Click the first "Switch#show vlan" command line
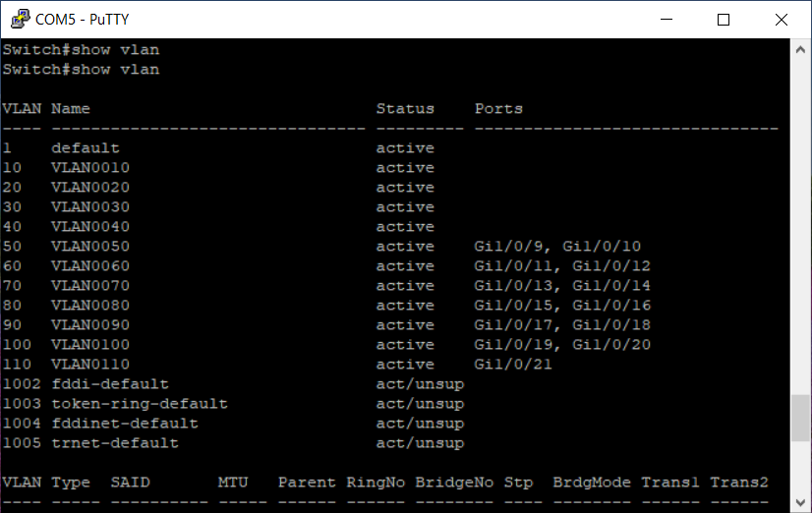Viewport: 812px width, 513px height. point(81,50)
